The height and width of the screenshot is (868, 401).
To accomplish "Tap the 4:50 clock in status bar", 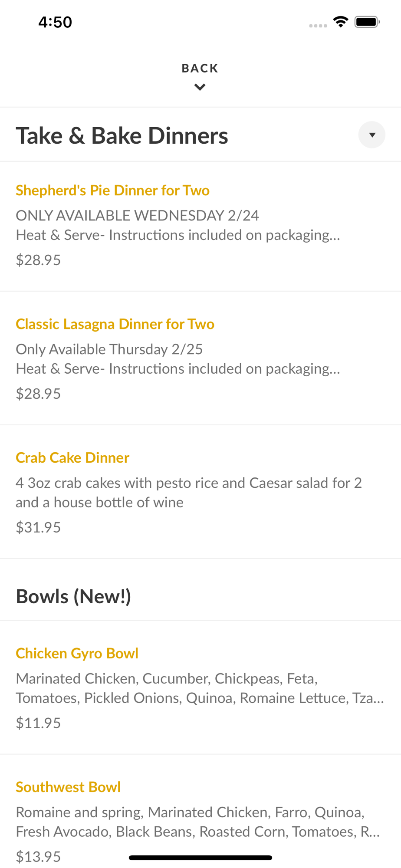I will [55, 22].
